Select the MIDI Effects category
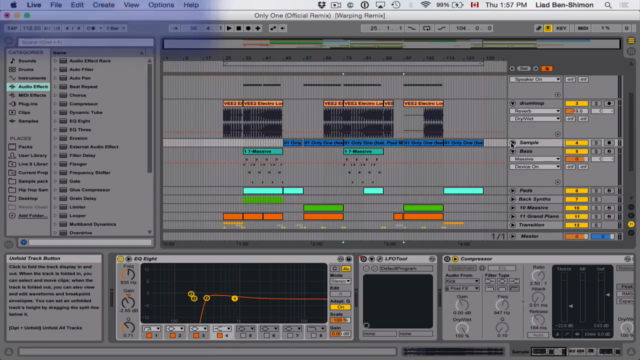The height and width of the screenshot is (360, 640). coord(32,95)
